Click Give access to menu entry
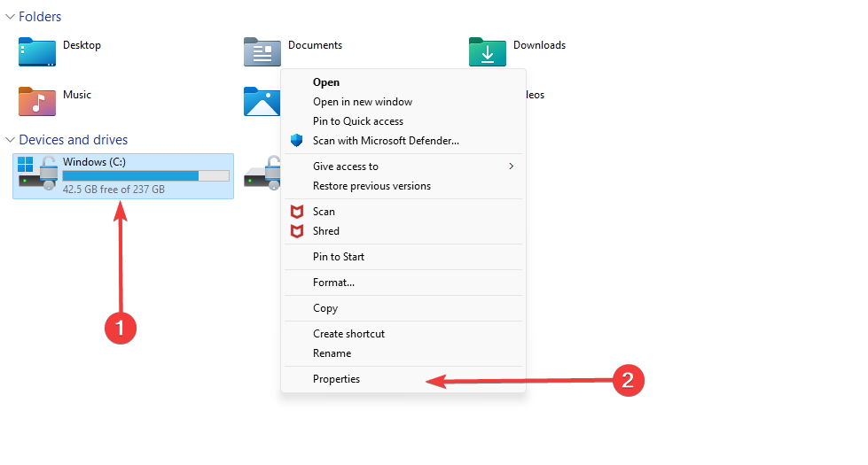The height and width of the screenshot is (465, 868). coord(403,167)
